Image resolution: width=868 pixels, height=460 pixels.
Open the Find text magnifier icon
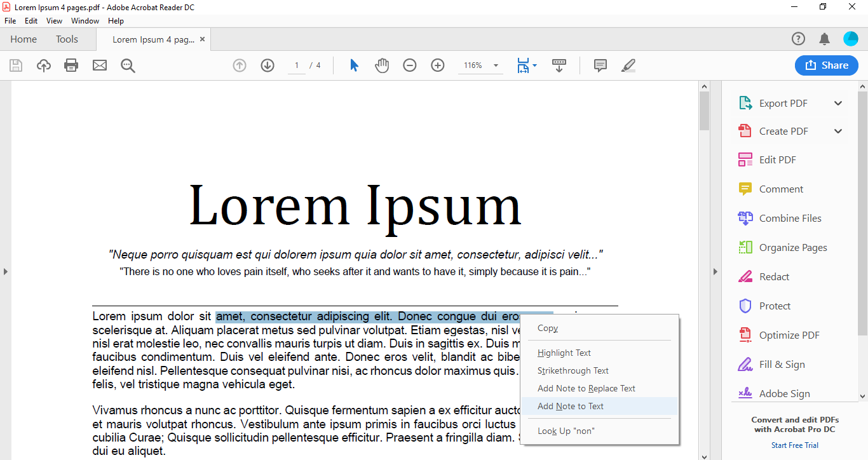(128, 65)
